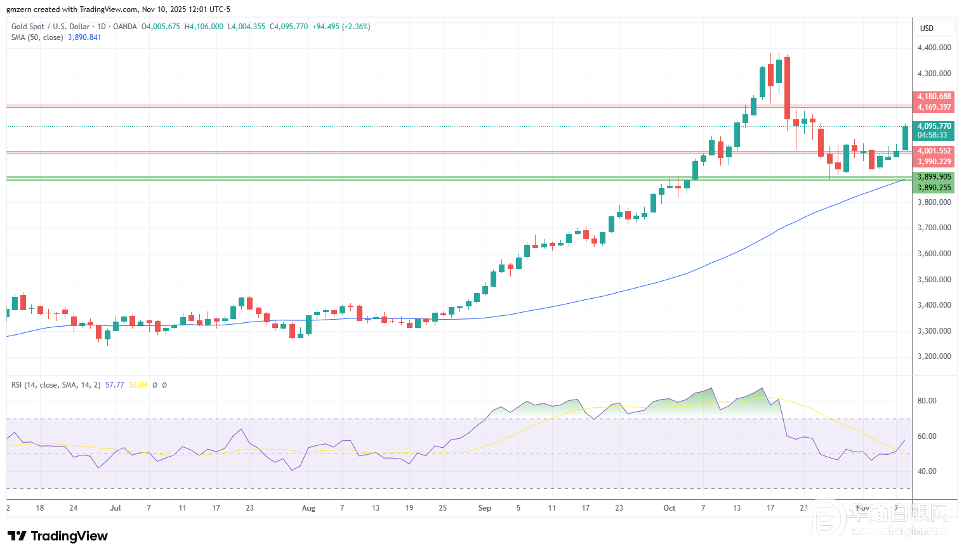Click the SMA value 3,890.841 in legend

82,37
